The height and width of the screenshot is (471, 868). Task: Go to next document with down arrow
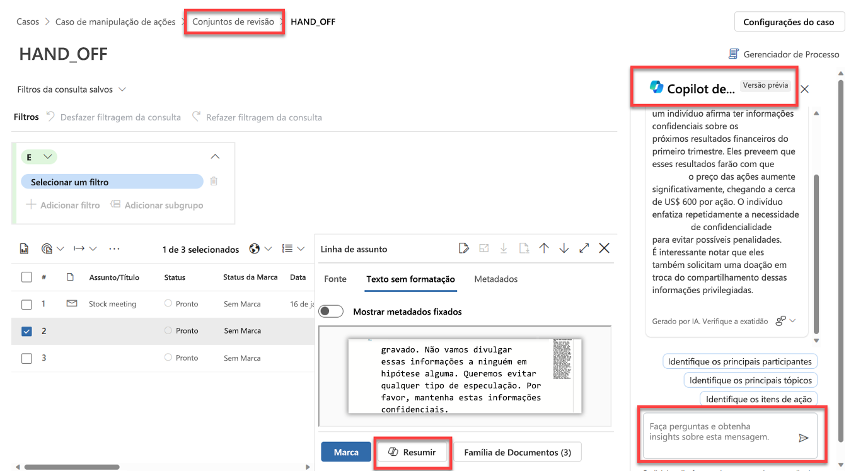point(564,248)
